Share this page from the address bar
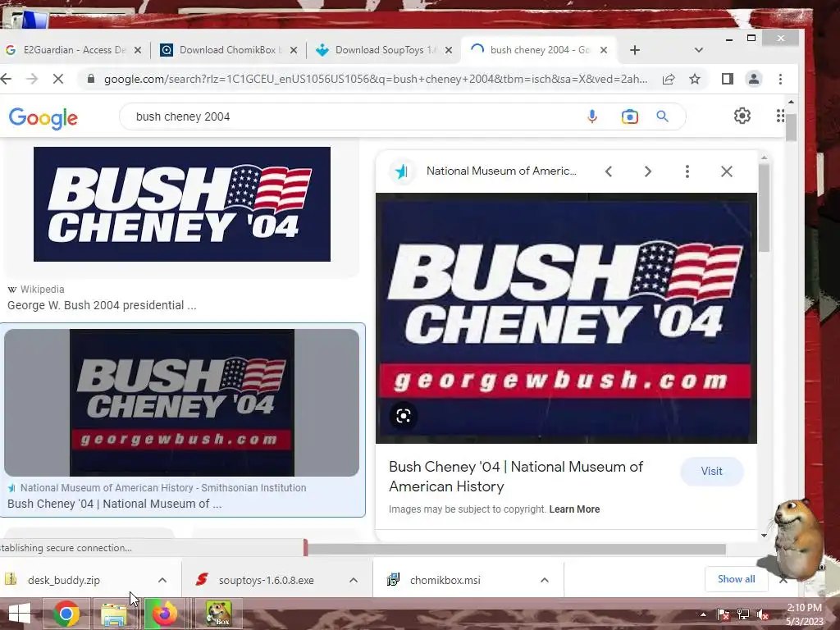Screen dimensions: 840x630 (x=669, y=80)
